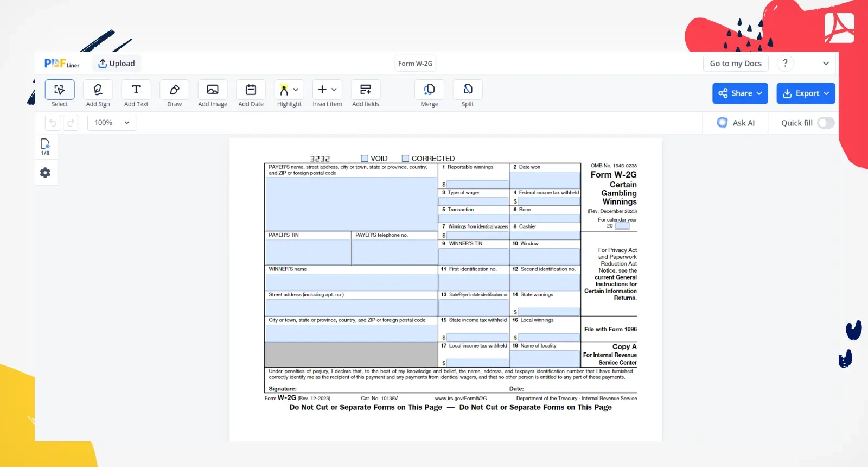Image resolution: width=868 pixels, height=467 pixels.
Task: Open the Add fields tool
Action: tap(366, 90)
